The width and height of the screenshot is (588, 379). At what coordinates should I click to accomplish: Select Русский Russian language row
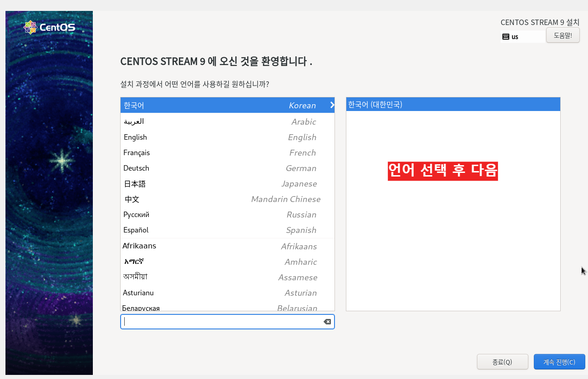(x=228, y=214)
